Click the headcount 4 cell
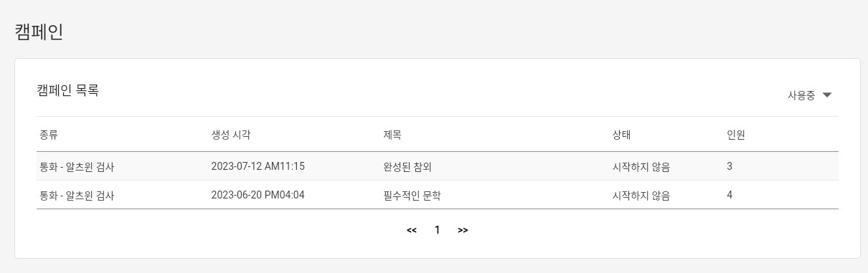This screenshot has height=273, width=868. click(x=730, y=195)
